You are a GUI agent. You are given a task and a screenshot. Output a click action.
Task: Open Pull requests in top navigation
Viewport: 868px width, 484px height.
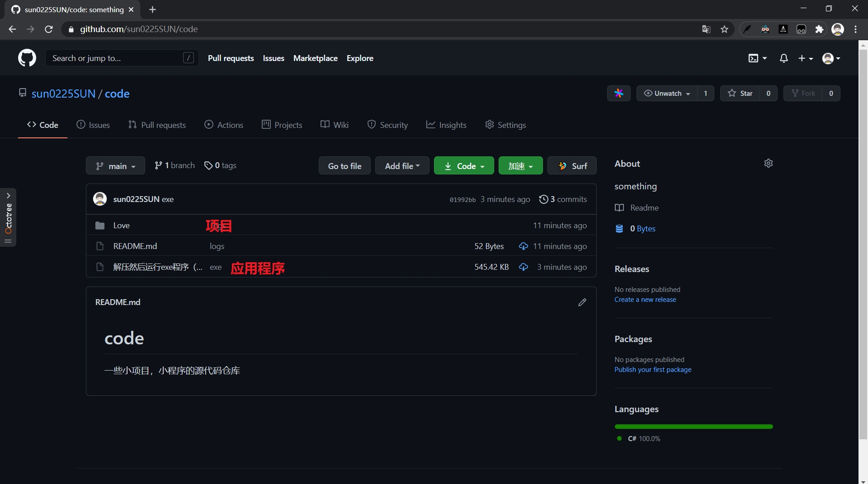[231, 58]
